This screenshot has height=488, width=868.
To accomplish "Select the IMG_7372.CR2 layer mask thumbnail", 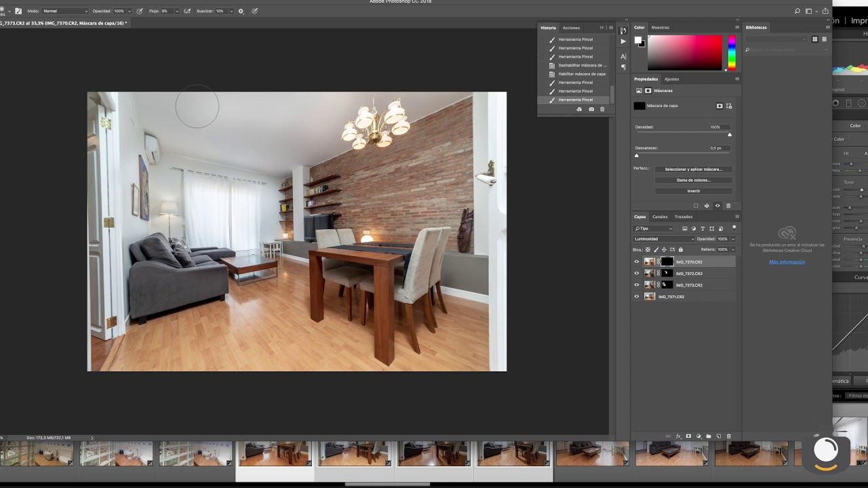I will pyautogui.click(x=667, y=273).
